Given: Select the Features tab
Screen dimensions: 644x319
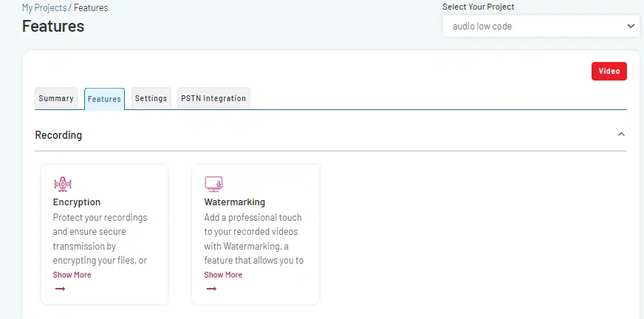Looking at the screenshot, I should click(x=104, y=99).
